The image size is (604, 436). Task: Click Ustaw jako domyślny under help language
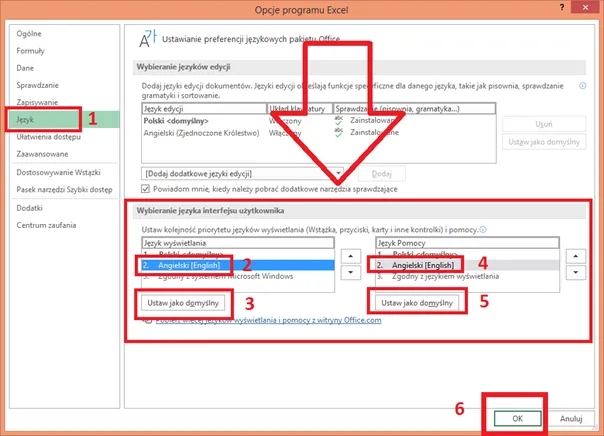tap(418, 302)
